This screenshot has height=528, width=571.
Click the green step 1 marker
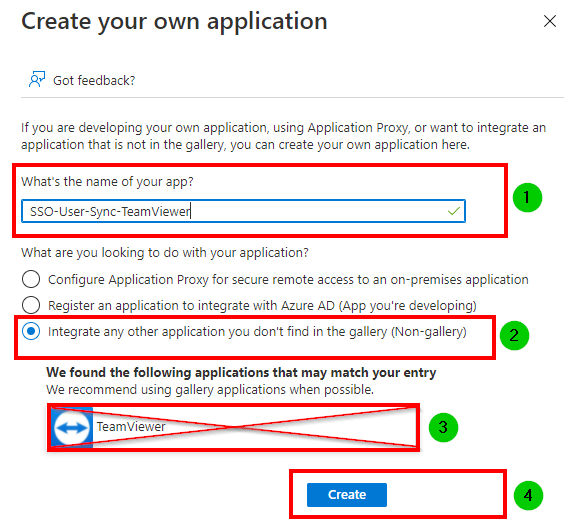[527, 197]
